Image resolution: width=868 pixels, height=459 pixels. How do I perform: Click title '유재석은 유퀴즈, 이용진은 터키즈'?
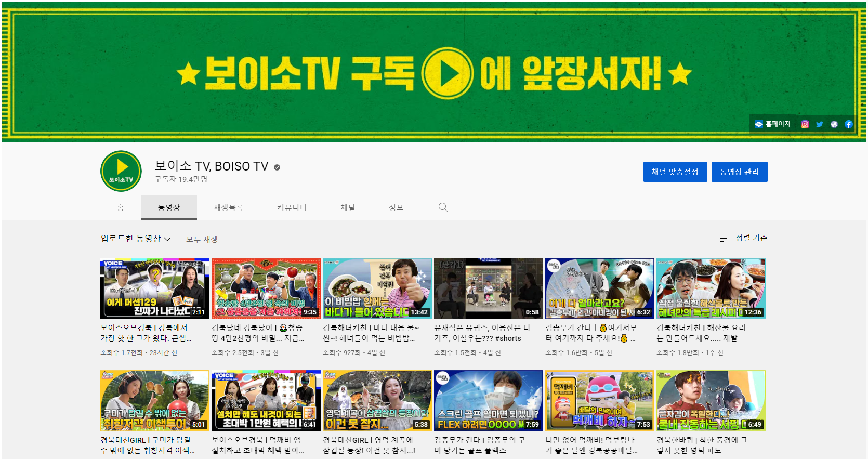click(482, 333)
